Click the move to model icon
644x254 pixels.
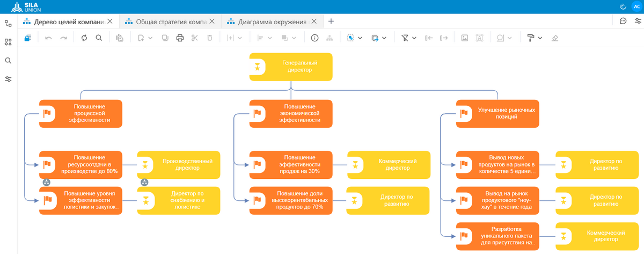(375, 38)
